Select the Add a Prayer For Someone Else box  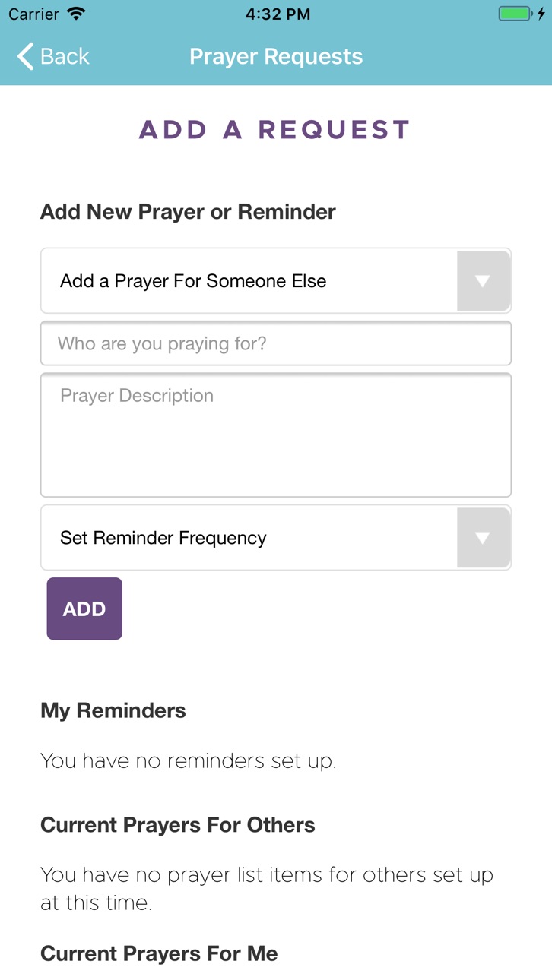(276, 281)
